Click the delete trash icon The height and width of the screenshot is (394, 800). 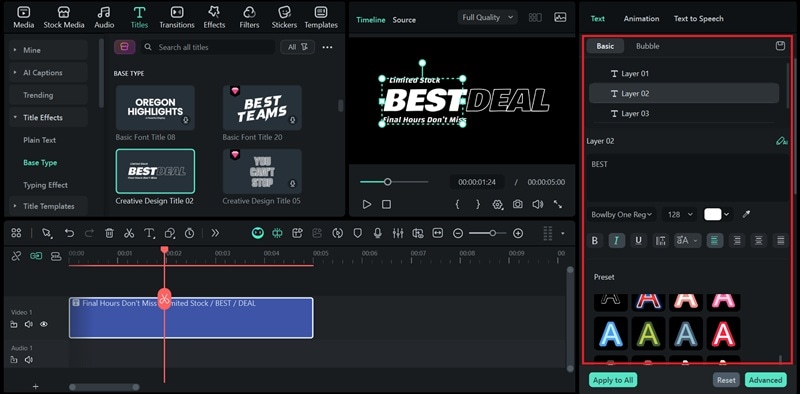click(109, 233)
